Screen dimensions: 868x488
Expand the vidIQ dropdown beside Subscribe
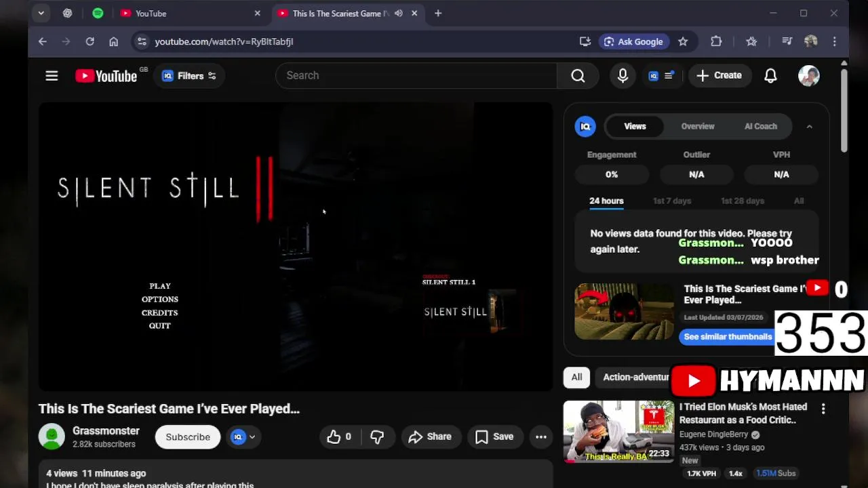(x=243, y=437)
